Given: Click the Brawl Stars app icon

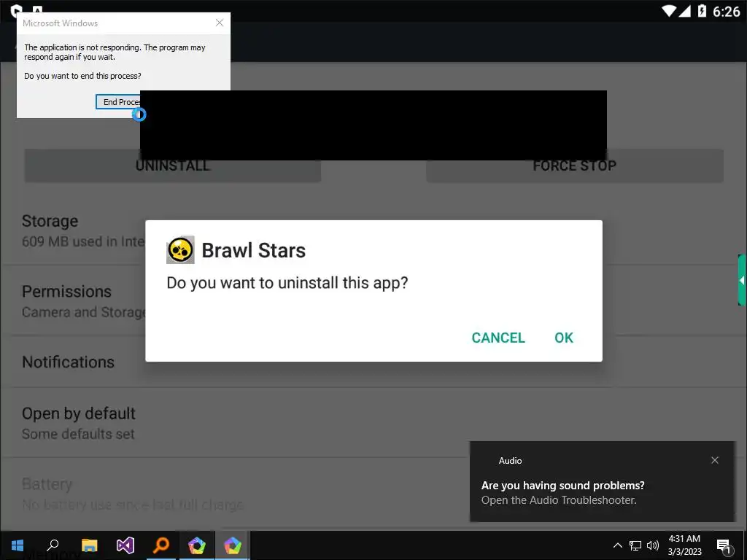Looking at the screenshot, I should (x=180, y=250).
